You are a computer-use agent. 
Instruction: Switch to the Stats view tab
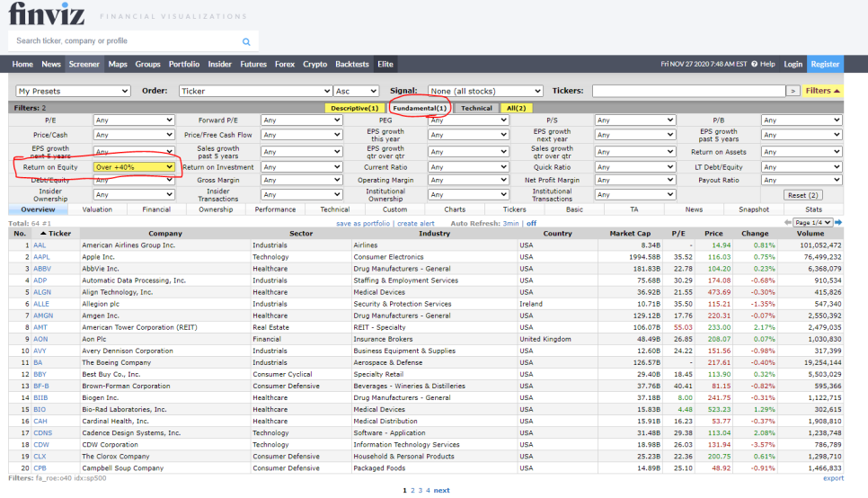pos(813,209)
